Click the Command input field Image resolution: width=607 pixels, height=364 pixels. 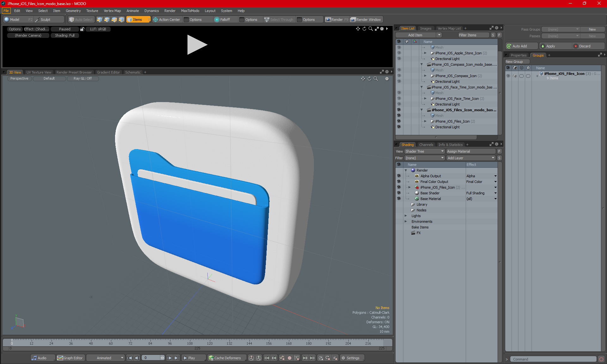[553, 359]
